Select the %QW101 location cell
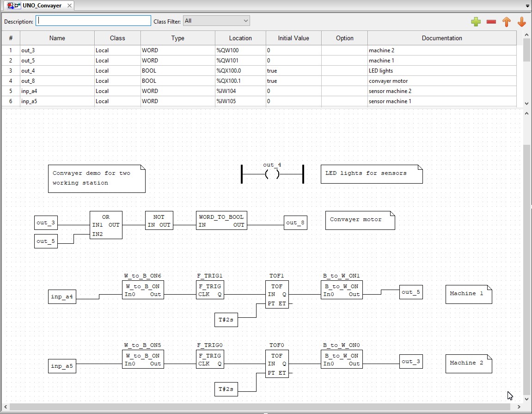Screen dimensions: 532x414 coord(240,61)
